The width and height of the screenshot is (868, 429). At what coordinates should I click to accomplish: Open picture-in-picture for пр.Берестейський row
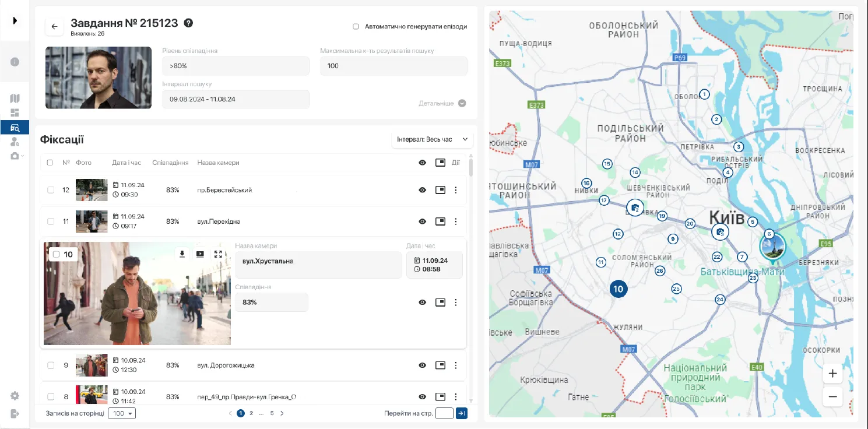[440, 190]
